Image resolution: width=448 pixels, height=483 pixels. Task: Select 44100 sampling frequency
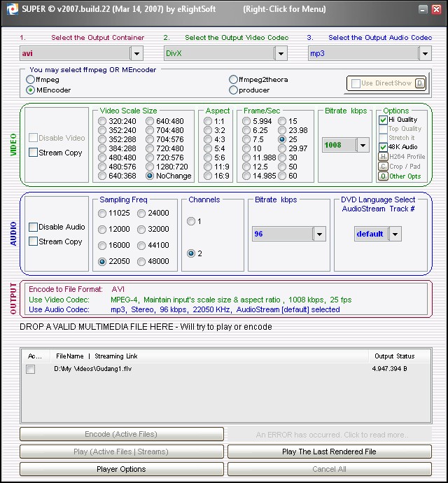coord(141,246)
